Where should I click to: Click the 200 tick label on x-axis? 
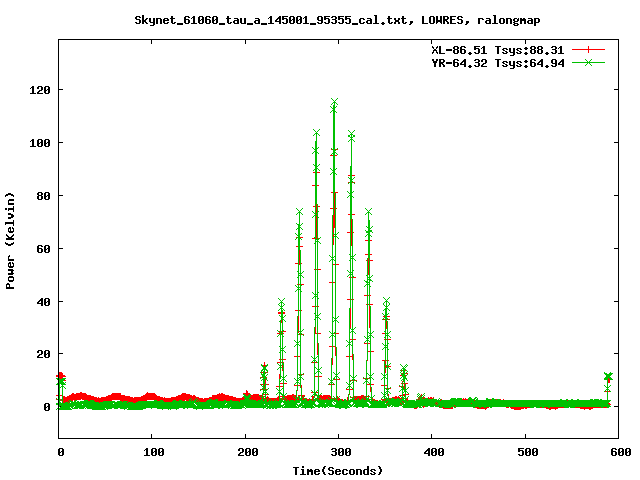point(245,453)
